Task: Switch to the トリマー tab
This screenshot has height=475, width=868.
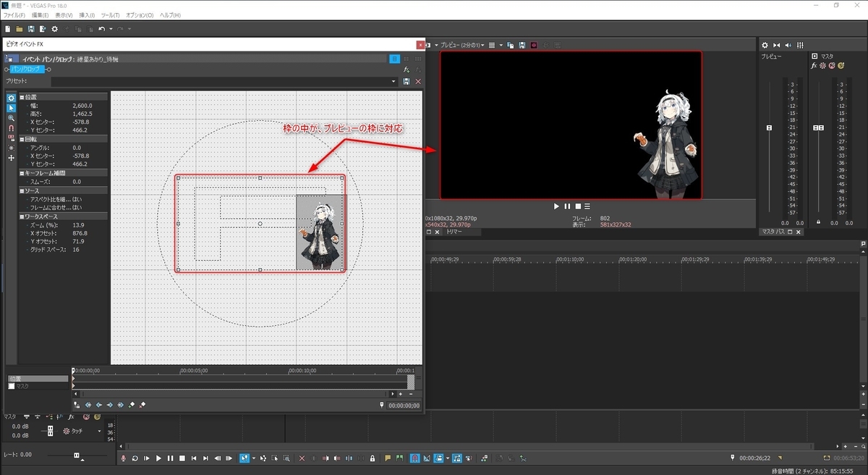Action: pos(454,232)
